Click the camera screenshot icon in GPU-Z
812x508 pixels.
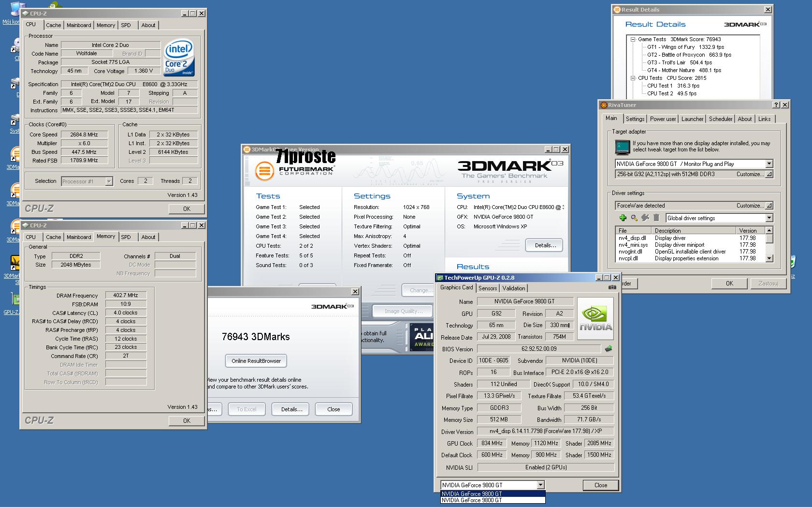click(x=612, y=287)
